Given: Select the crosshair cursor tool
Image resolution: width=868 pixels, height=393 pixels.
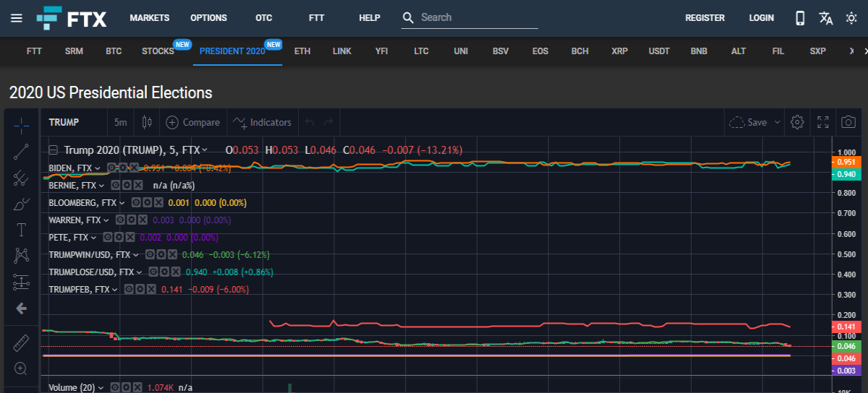Looking at the screenshot, I should [x=21, y=125].
